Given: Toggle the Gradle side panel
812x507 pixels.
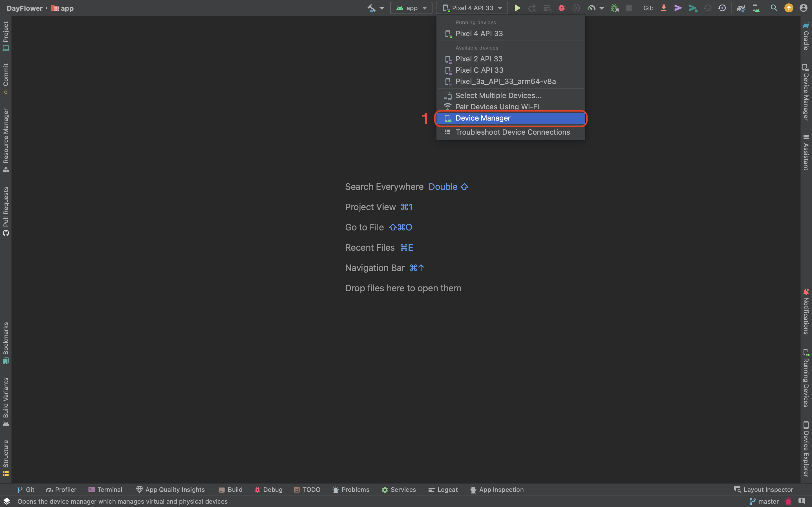Looking at the screenshot, I should click(806, 36).
